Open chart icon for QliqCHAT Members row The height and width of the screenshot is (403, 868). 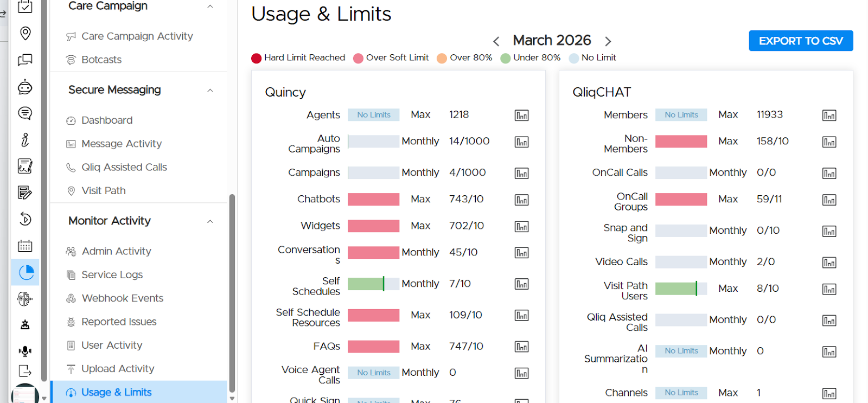tap(829, 116)
